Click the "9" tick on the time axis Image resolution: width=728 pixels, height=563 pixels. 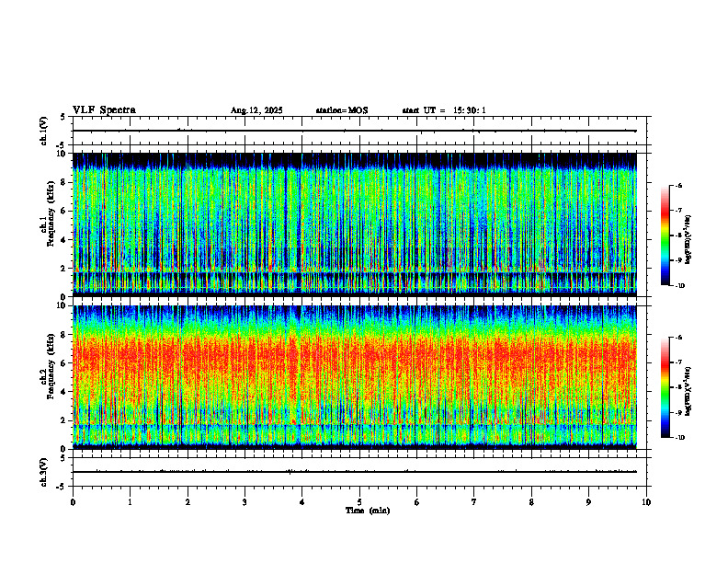coord(588,502)
